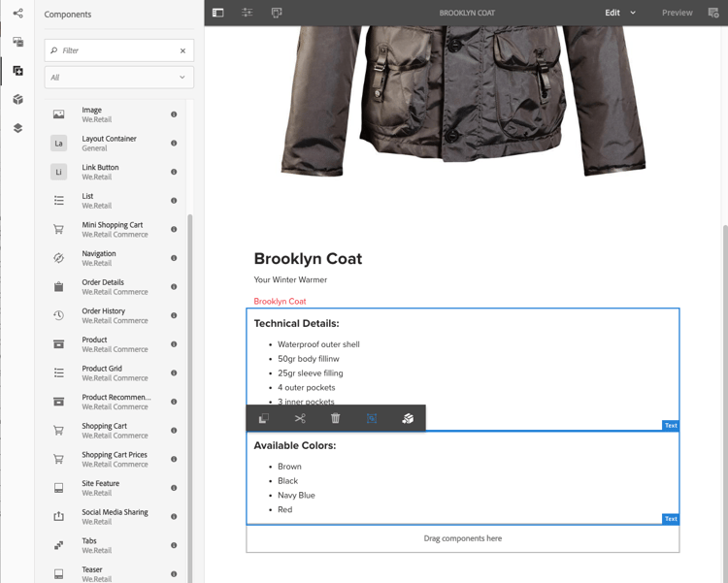Image resolution: width=728 pixels, height=583 pixels.
Task: Open the component group All dropdown
Action: (118, 77)
